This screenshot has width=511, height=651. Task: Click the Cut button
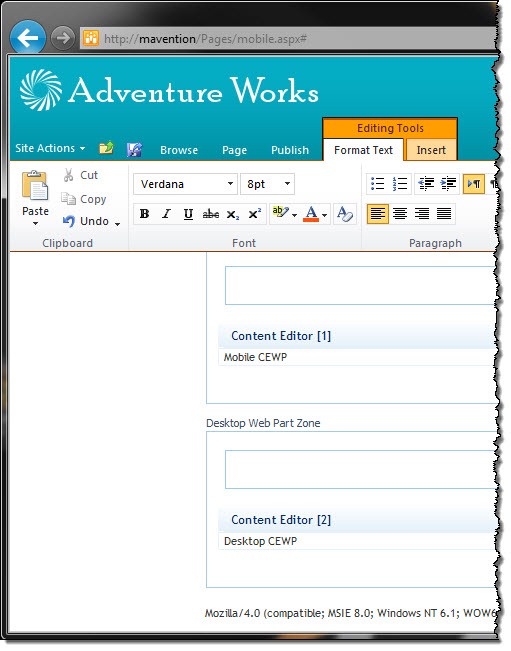click(x=81, y=175)
